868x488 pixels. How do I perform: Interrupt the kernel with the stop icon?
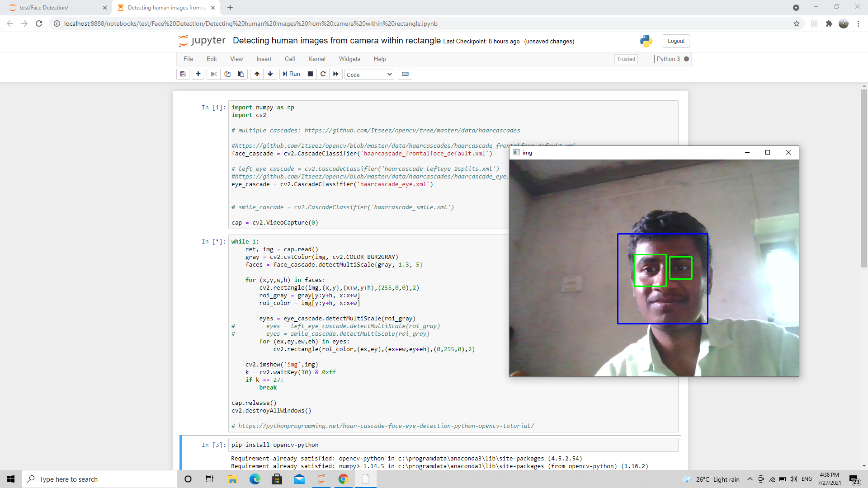(310, 74)
